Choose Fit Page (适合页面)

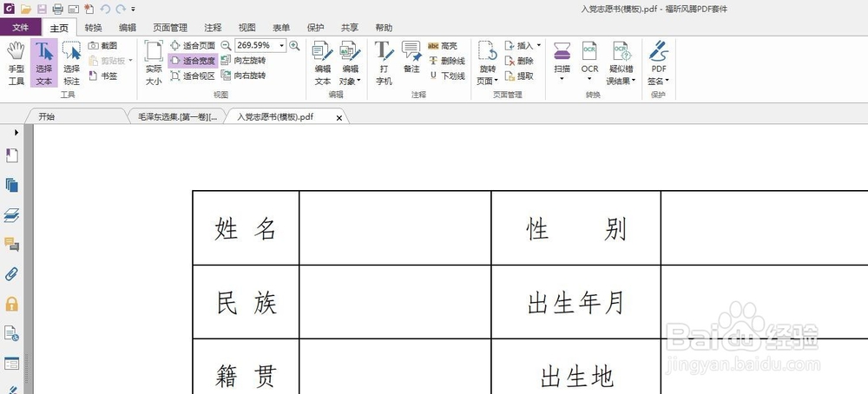pos(193,45)
